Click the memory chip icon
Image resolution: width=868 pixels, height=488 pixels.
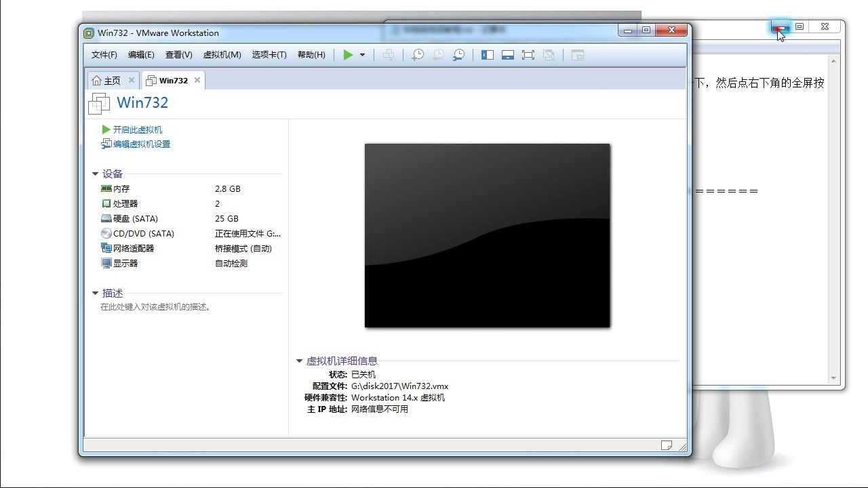tap(106, 188)
